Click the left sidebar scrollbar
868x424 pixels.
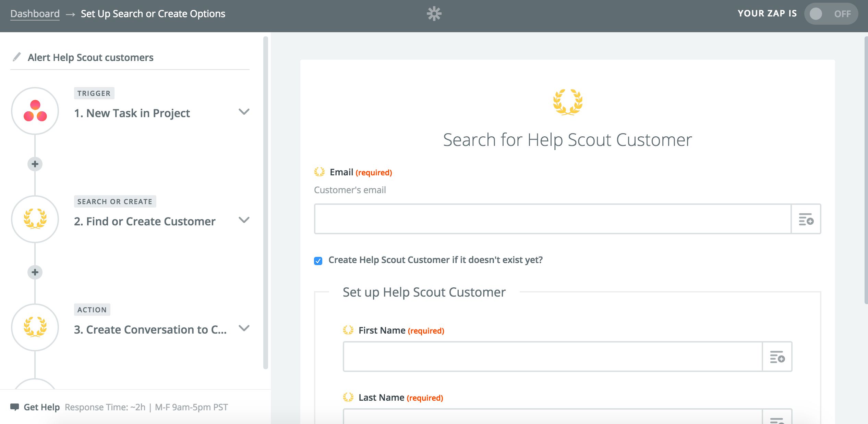click(265, 202)
